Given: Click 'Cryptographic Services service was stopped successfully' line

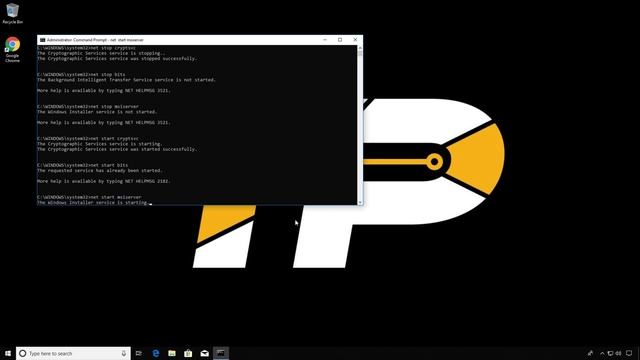Looking at the screenshot, I should [117, 59].
